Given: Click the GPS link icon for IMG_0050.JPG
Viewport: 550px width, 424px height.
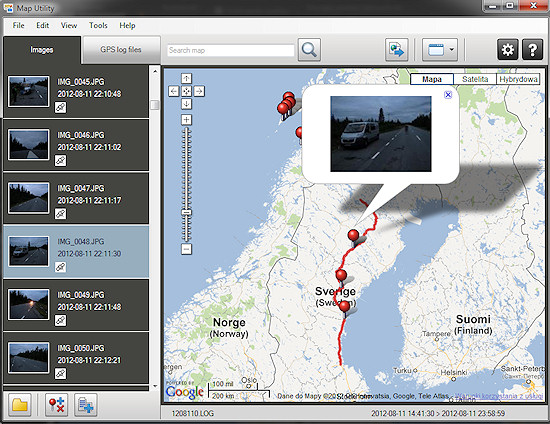Looking at the screenshot, I should pos(61,373).
